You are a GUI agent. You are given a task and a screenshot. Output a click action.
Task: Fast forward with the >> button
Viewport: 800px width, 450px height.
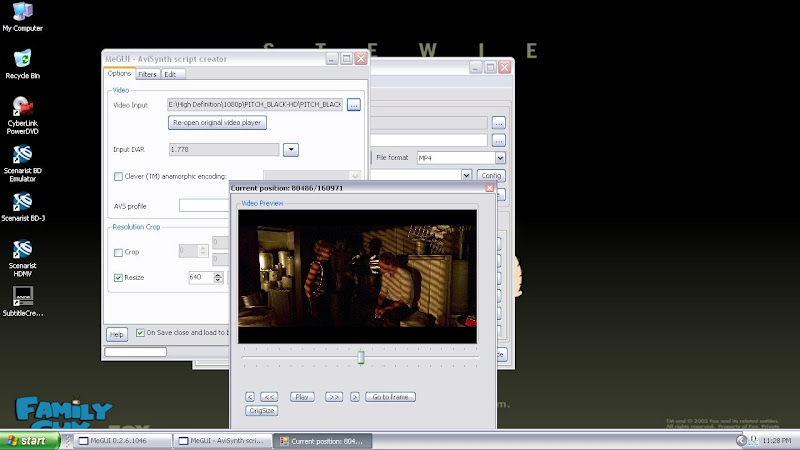click(334, 397)
